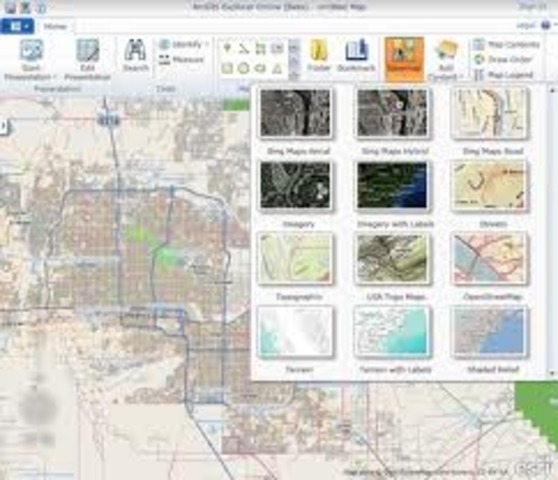The height and width of the screenshot is (480, 558).
Task: Select the Identify tool
Action: pyautogui.click(x=180, y=44)
